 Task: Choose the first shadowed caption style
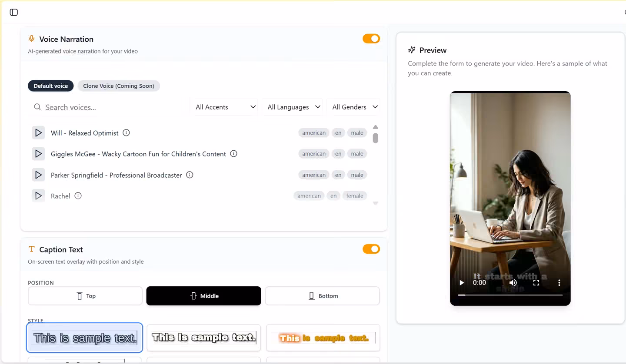[85, 338]
